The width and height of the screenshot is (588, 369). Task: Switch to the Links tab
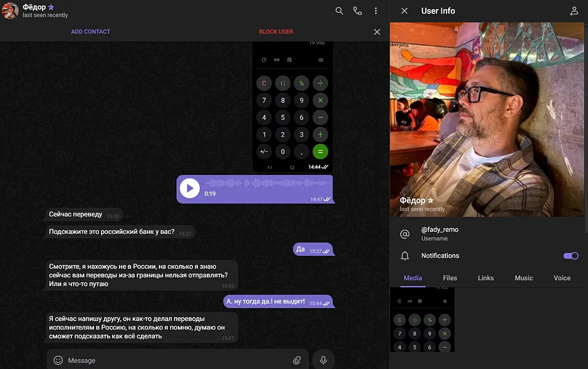coord(486,278)
